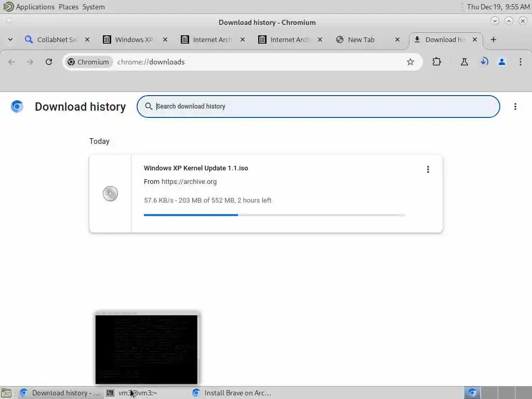Click the Chromium logo beside Download history
Image resolution: width=532 pixels, height=399 pixels.
pyautogui.click(x=17, y=106)
